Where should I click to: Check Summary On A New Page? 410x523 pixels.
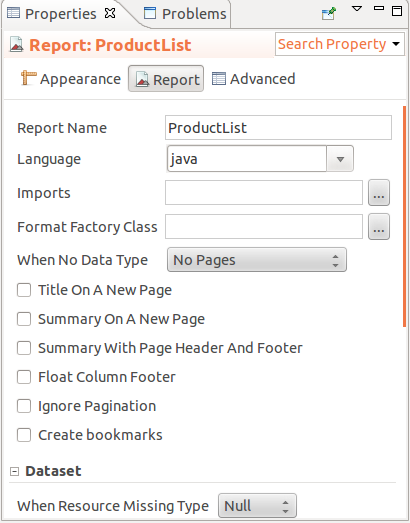(x=24, y=319)
